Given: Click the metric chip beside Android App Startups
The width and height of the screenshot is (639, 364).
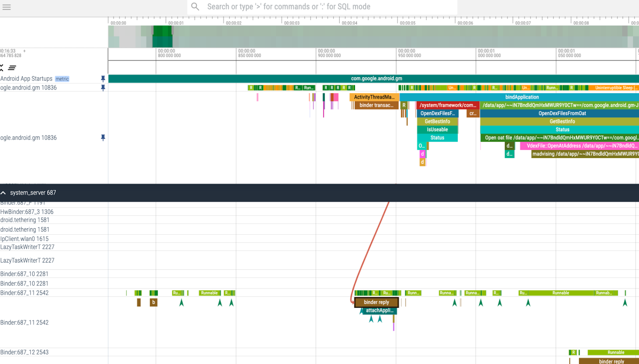Looking at the screenshot, I should 62,79.
